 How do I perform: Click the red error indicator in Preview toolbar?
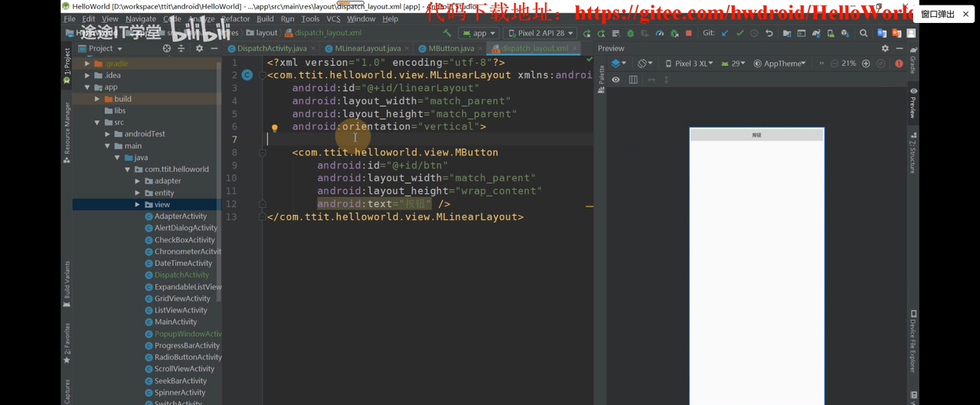coord(899,64)
